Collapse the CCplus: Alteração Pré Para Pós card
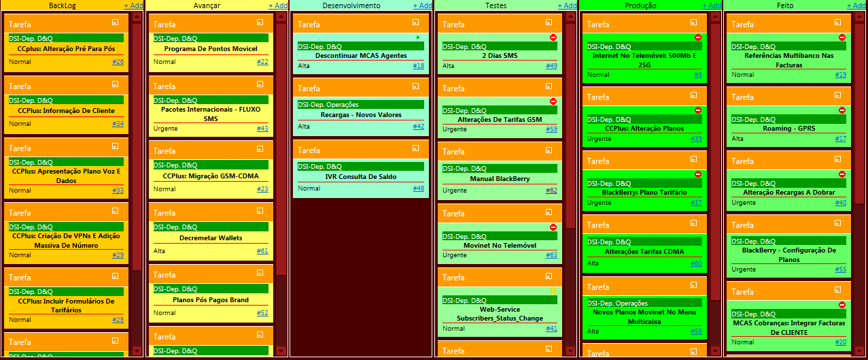The width and height of the screenshot is (868, 360). [116, 22]
